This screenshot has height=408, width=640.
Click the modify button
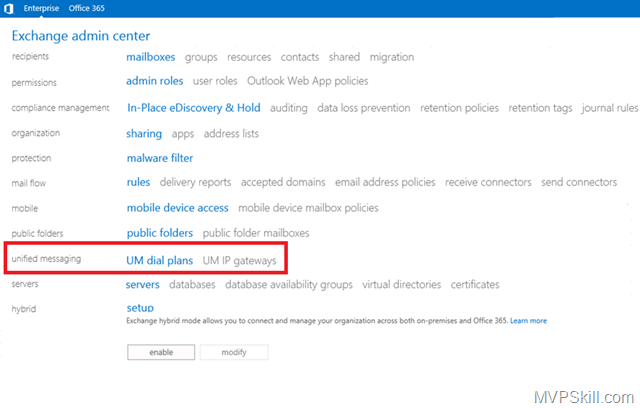[x=234, y=353]
